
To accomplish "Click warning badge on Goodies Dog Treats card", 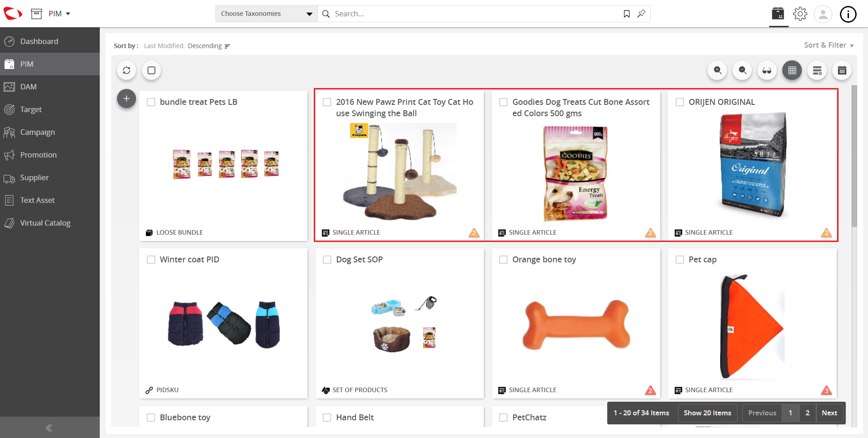I will point(650,233).
